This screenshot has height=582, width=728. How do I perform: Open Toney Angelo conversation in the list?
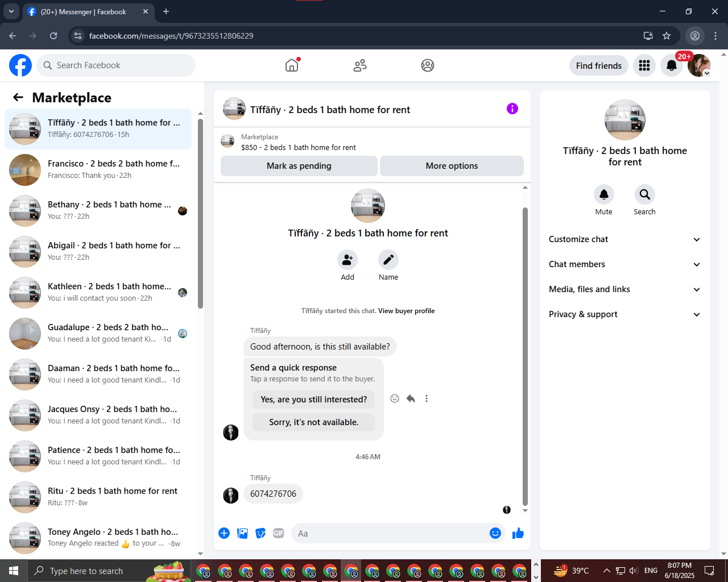click(x=98, y=538)
